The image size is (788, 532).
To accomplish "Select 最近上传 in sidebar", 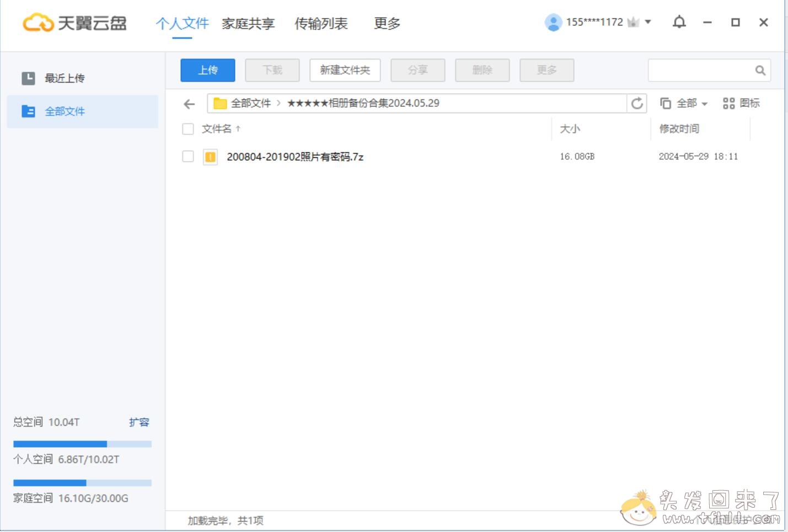I will 82,78.
